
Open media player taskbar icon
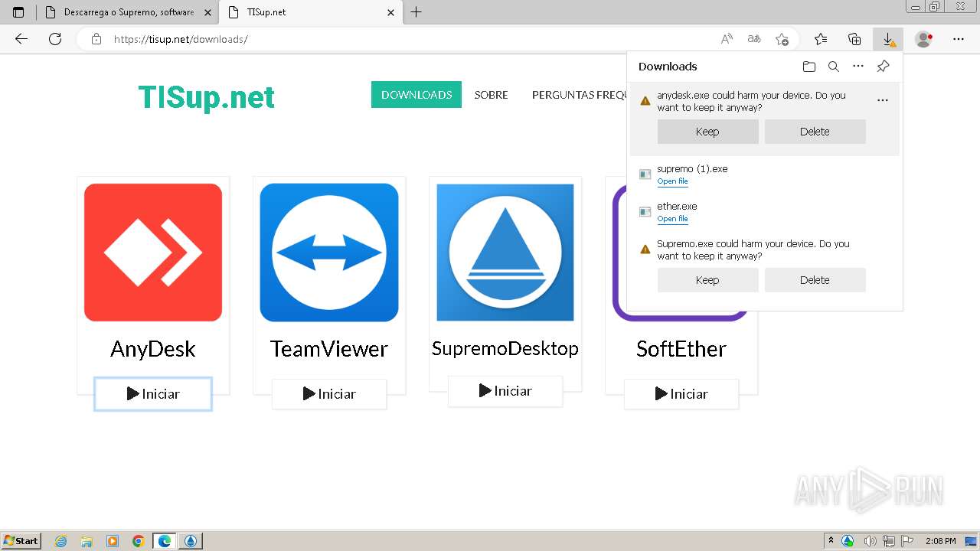[x=113, y=541]
